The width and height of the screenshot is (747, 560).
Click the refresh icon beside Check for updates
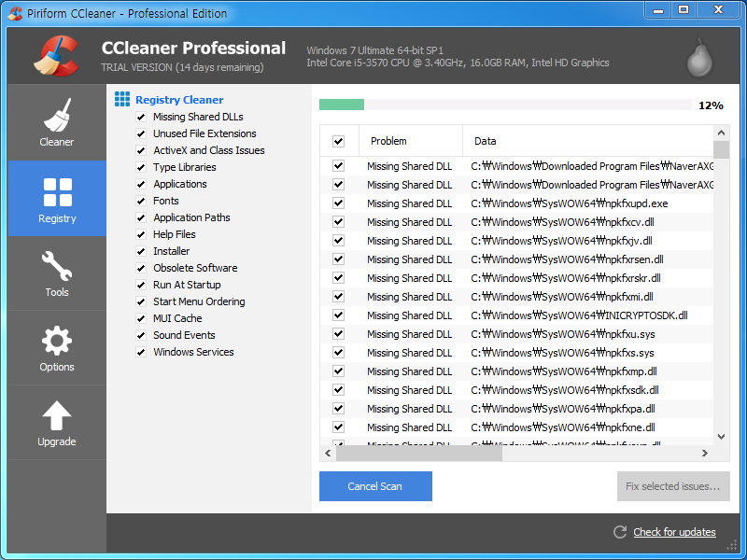click(620, 532)
